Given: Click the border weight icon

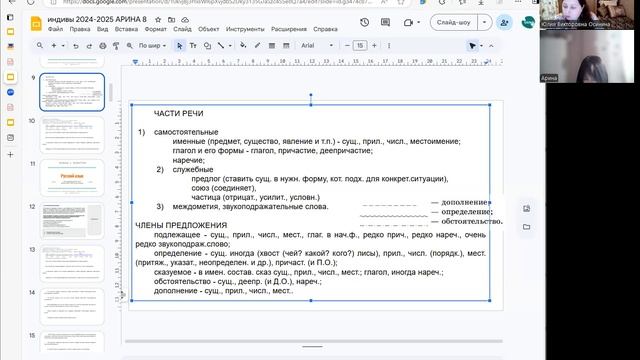Looking at the screenshot, I should point(271,46).
